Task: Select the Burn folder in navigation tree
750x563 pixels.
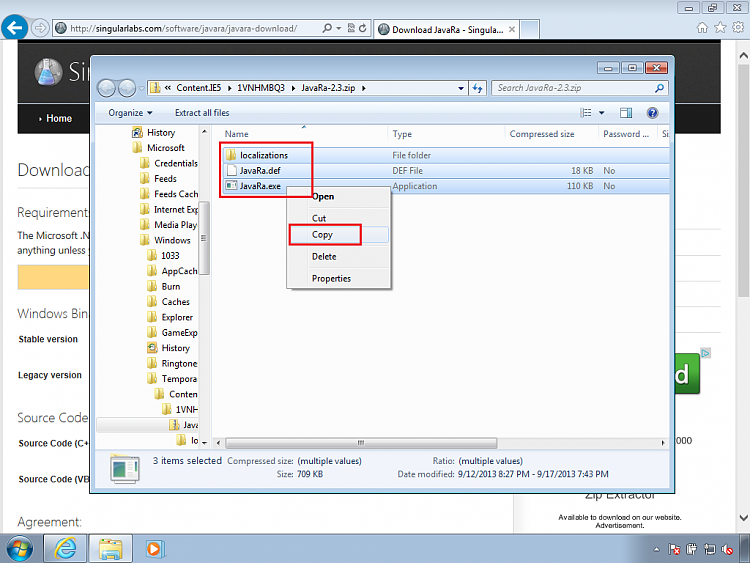Action: click(x=164, y=287)
